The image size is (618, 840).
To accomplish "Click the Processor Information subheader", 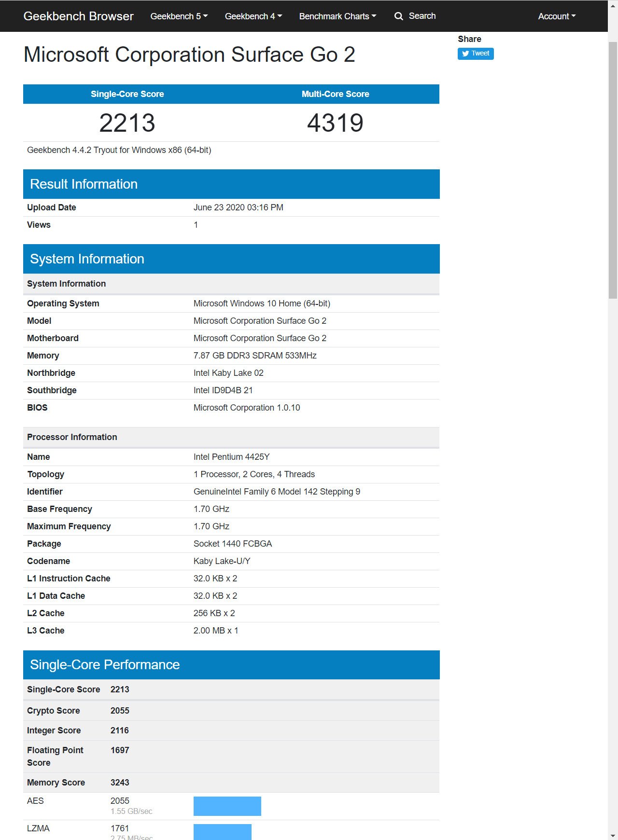I will (x=231, y=437).
